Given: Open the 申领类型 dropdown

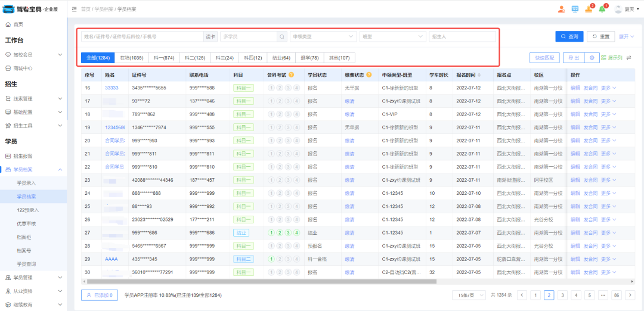Looking at the screenshot, I should click(x=323, y=36).
